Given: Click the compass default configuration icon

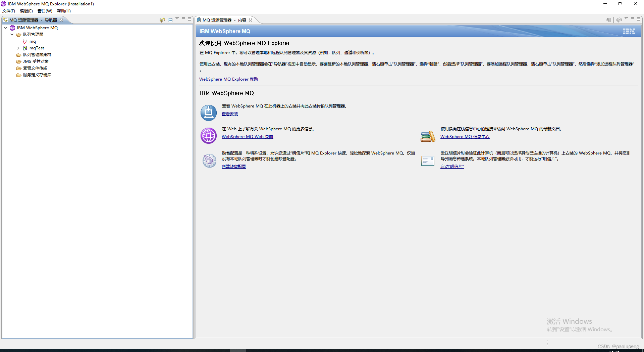Looking at the screenshot, I should [209, 161].
